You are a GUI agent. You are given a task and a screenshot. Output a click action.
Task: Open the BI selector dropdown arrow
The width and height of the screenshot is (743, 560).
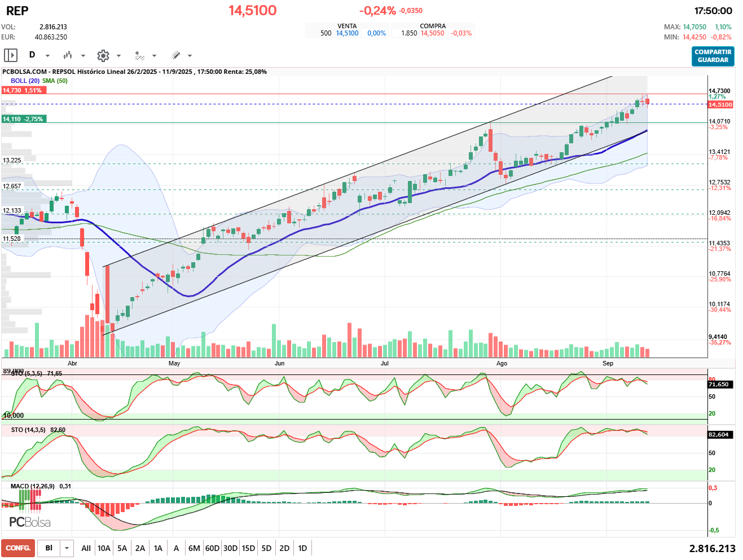click(67, 548)
